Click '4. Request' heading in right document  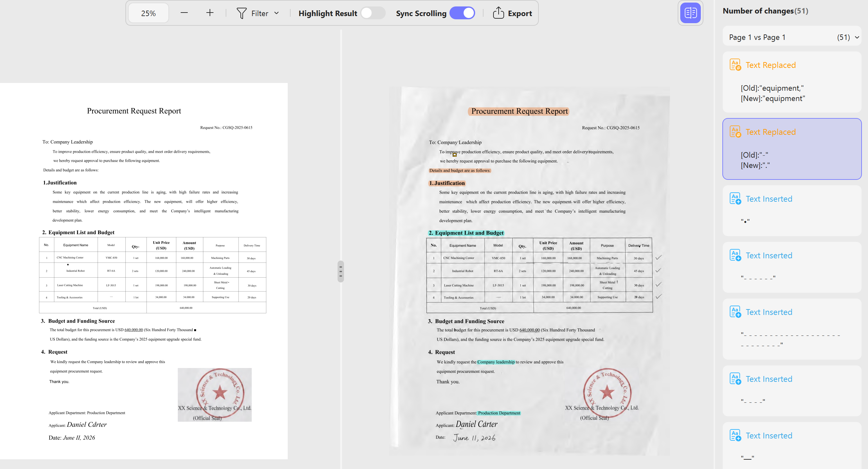(441, 352)
